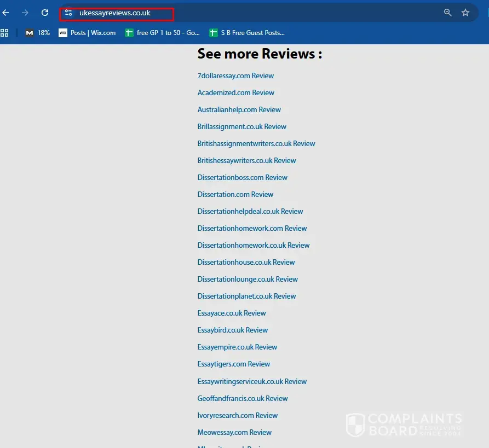Click the ukessayreviews.co.uk address field
Screen dimensions: 489x448
coord(115,13)
